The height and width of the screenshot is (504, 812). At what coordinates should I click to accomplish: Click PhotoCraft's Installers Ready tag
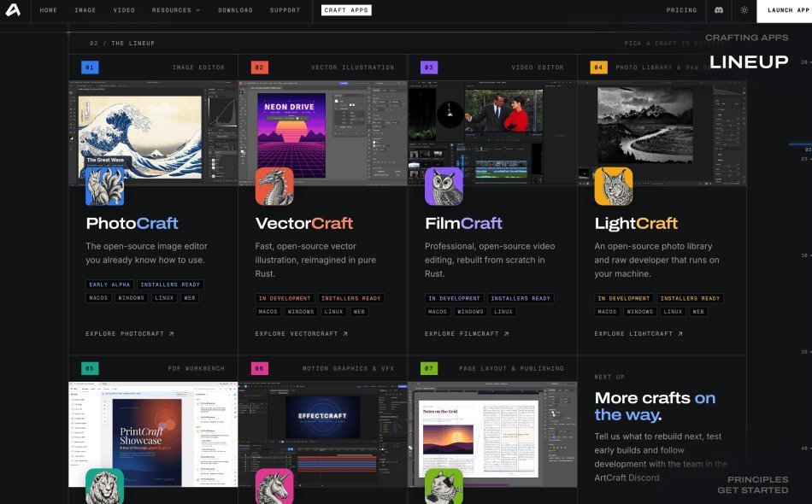pos(170,284)
